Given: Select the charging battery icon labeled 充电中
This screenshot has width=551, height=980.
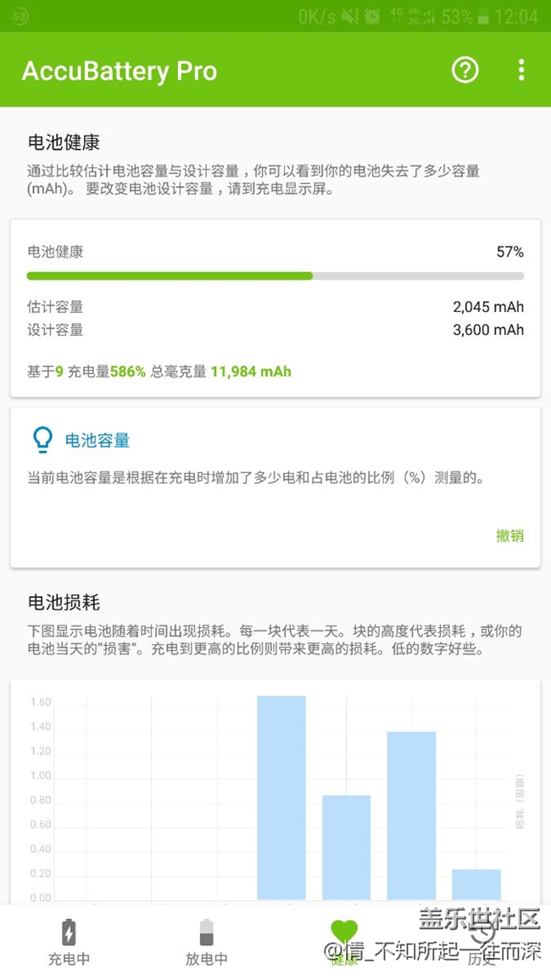Looking at the screenshot, I should point(69,934).
